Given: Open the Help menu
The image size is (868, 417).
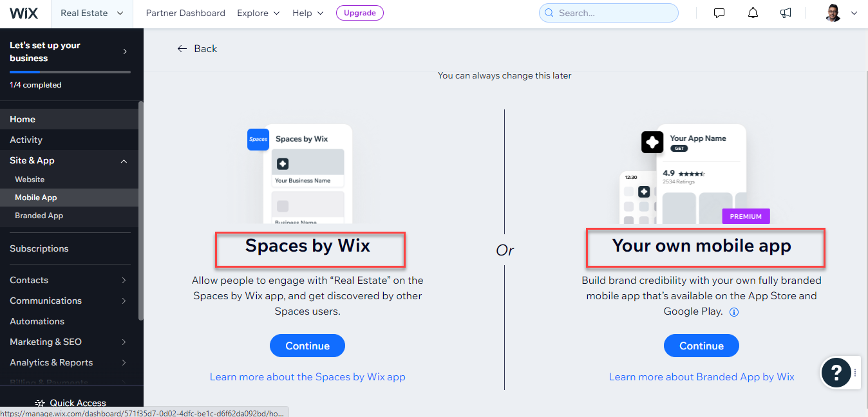Looking at the screenshot, I should click(x=307, y=13).
